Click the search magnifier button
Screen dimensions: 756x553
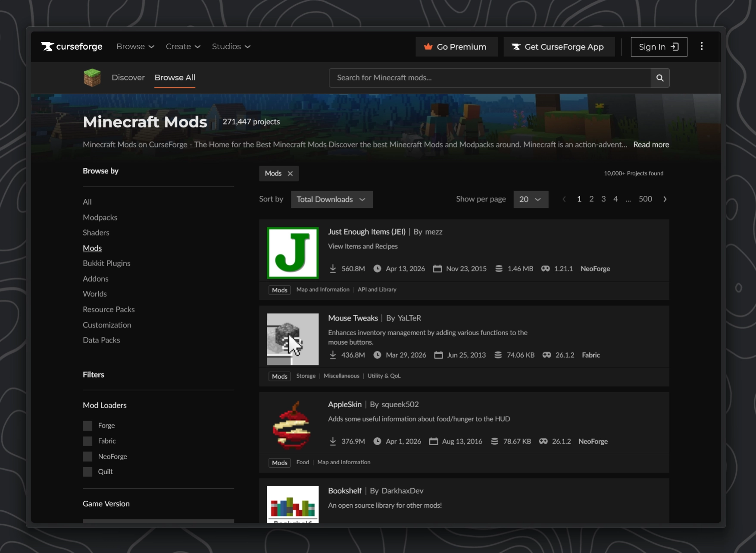point(659,78)
